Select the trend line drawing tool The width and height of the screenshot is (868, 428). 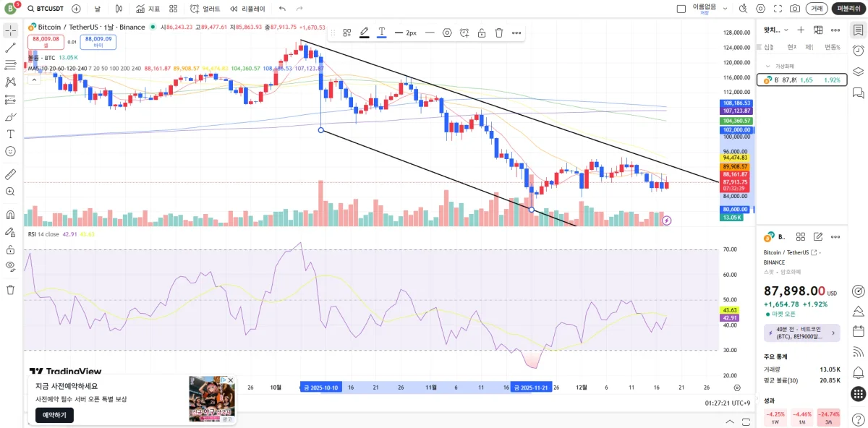(x=10, y=48)
